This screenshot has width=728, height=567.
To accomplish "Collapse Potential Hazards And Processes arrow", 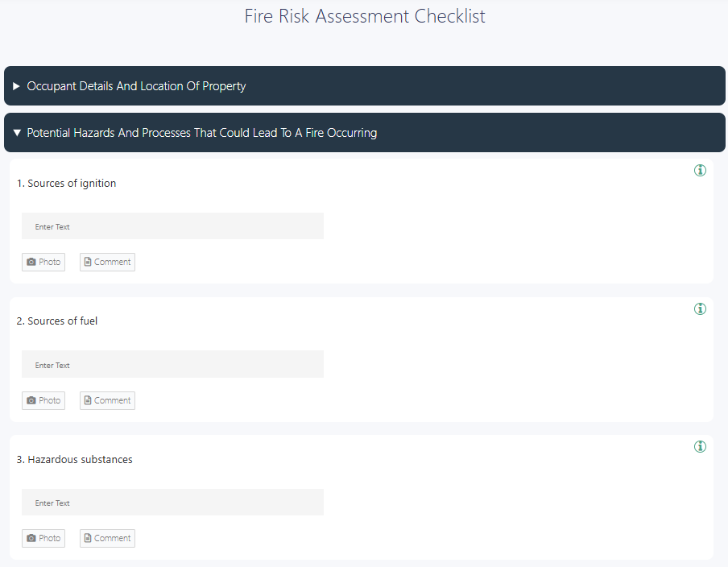I will (17, 133).
